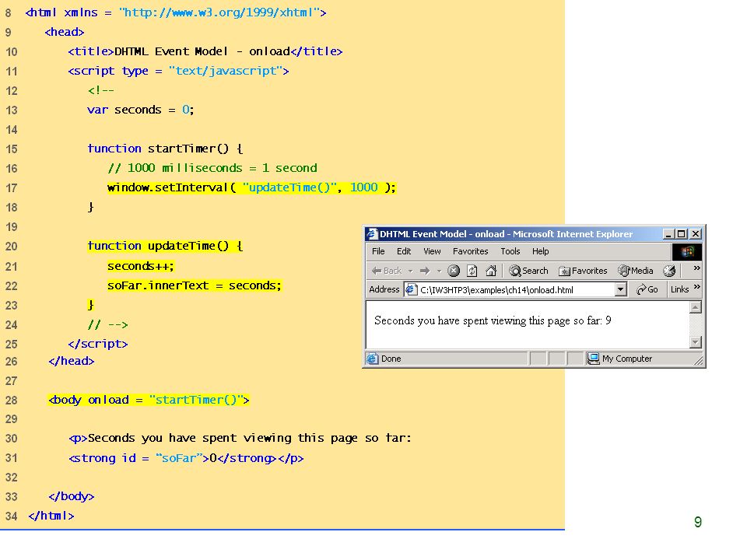Open the Back history dropdown arrow
The image size is (747, 560).
coord(410,271)
